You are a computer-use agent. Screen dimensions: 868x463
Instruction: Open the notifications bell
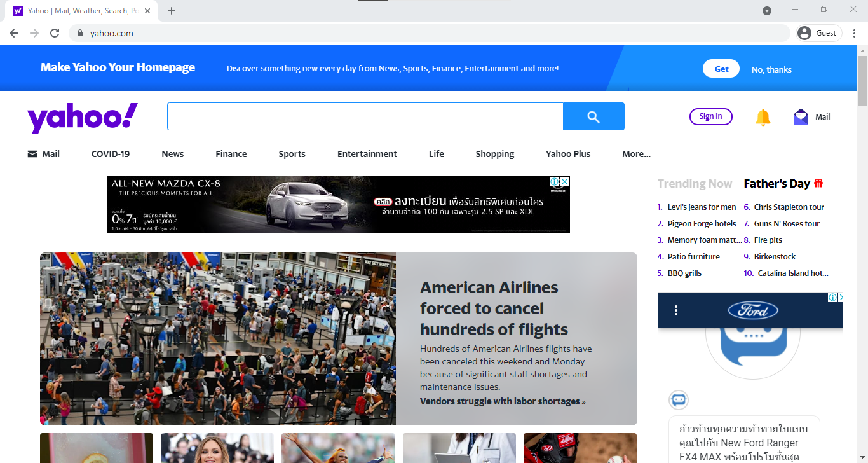[x=763, y=117]
